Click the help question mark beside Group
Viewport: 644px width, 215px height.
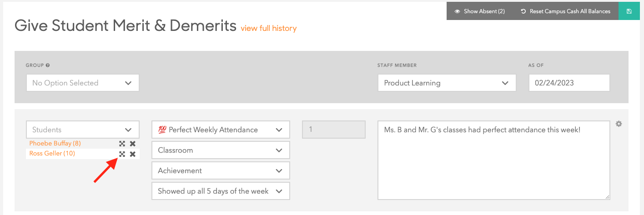(48, 65)
